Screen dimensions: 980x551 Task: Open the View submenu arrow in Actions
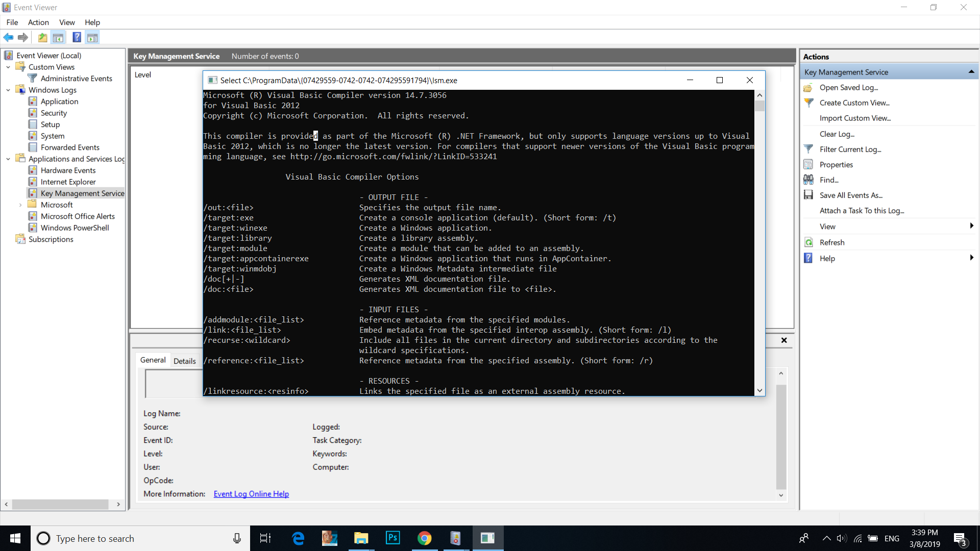point(971,226)
